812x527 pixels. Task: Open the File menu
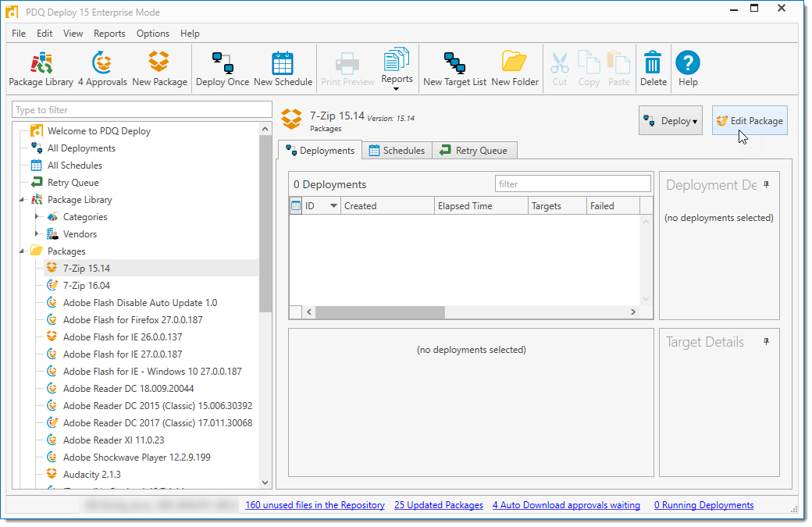[x=19, y=33]
